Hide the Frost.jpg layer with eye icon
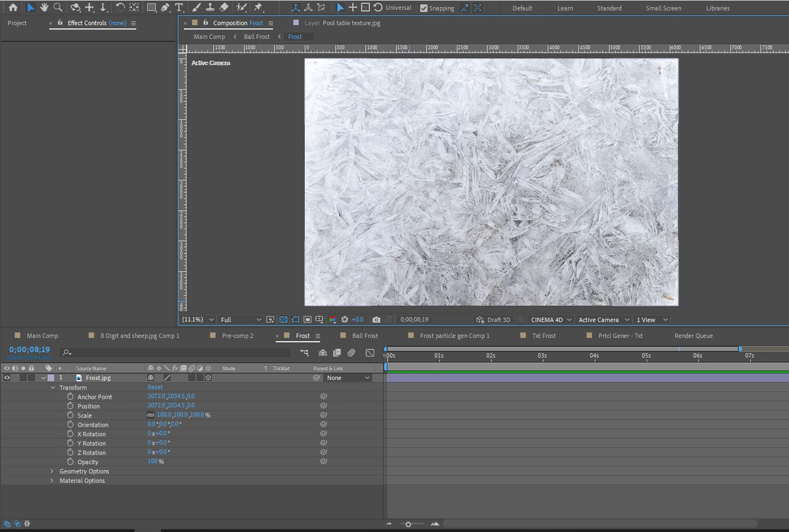 click(7, 378)
